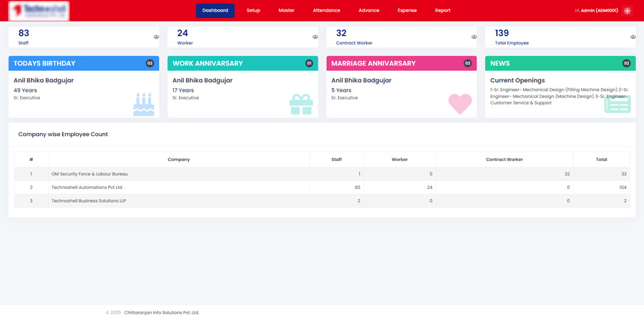644x320 pixels.
Task: Expand the Master menu
Action: tap(286, 11)
